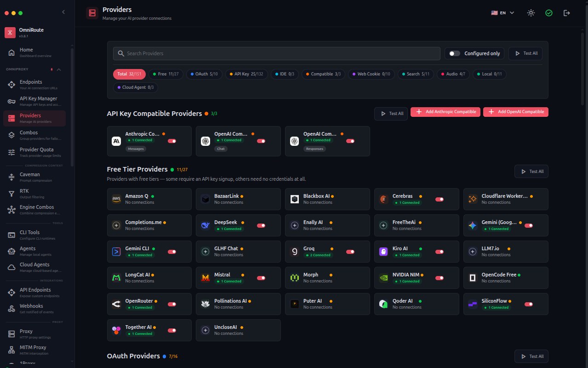Click the Endpoints sidebar icon
The height and width of the screenshot is (368, 588).
click(x=11, y=85)
